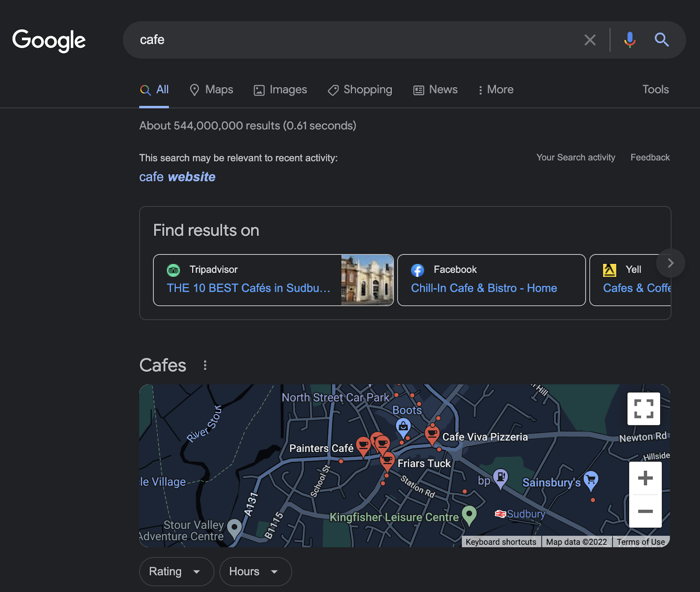
Task: Open Yell Cafes & Coffee result
Action: tap(637, 288)
